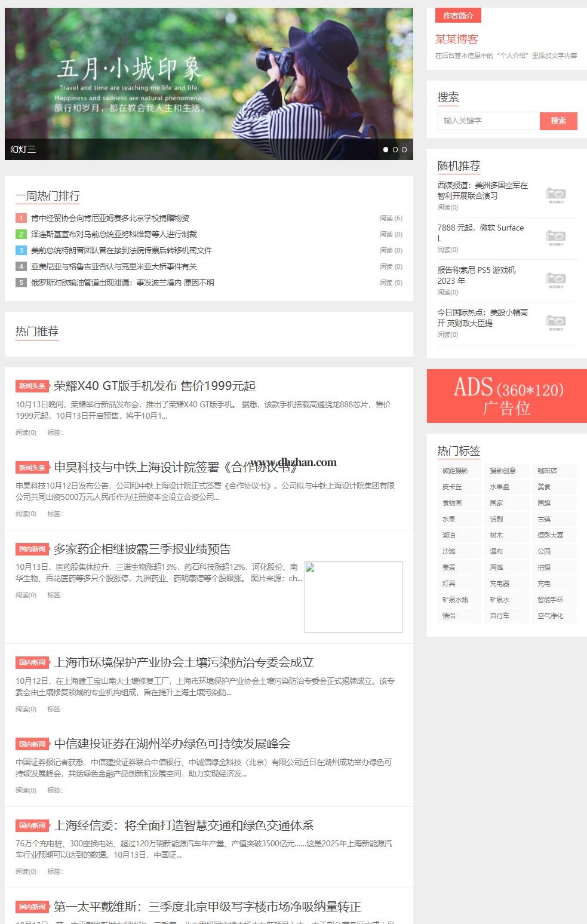Open top-ranked 肯中经贸协会 article
The height and width of the screenshot is (924, 587).
pyautogui.click(x=110, y=218)
